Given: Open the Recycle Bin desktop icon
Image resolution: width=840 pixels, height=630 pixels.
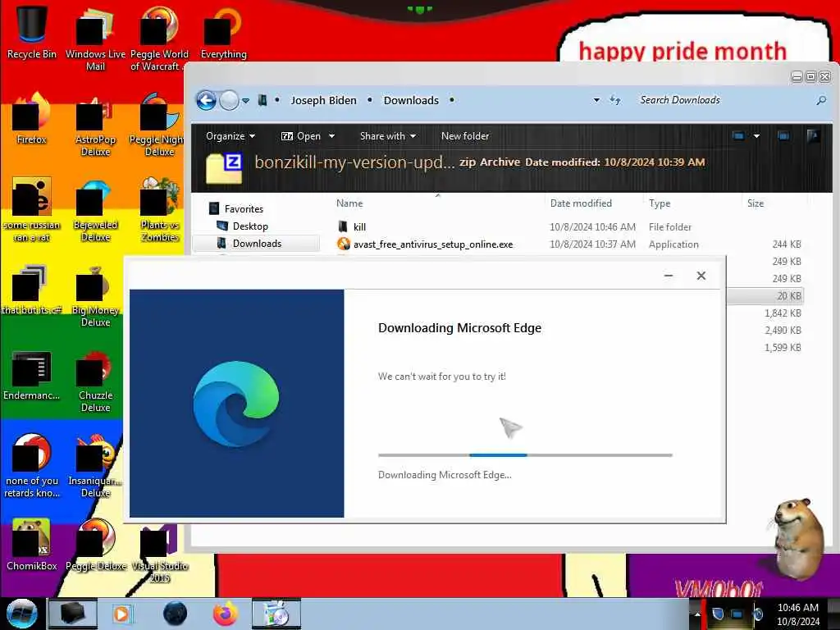Looking at the screenshot, I should pyautogui.click(x=32, y=31).
